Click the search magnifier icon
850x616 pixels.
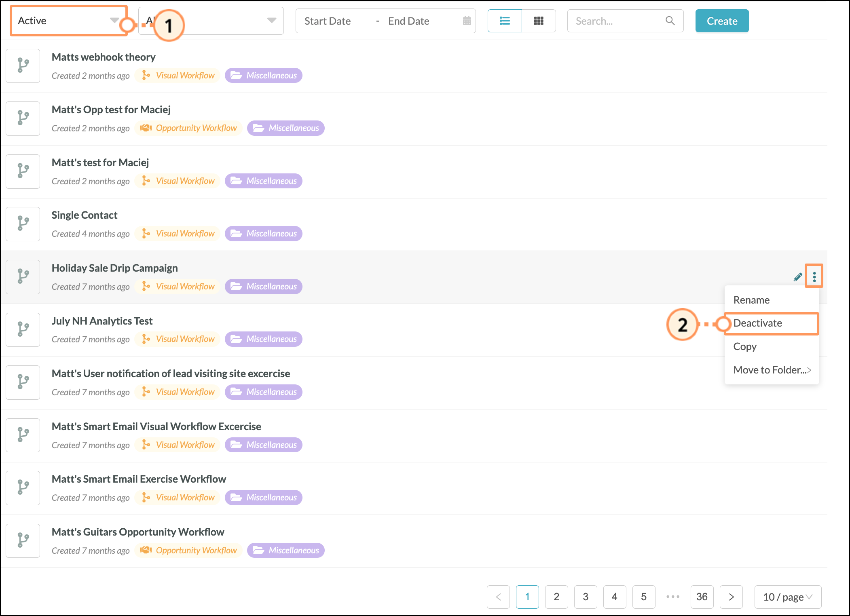(670, 21)
